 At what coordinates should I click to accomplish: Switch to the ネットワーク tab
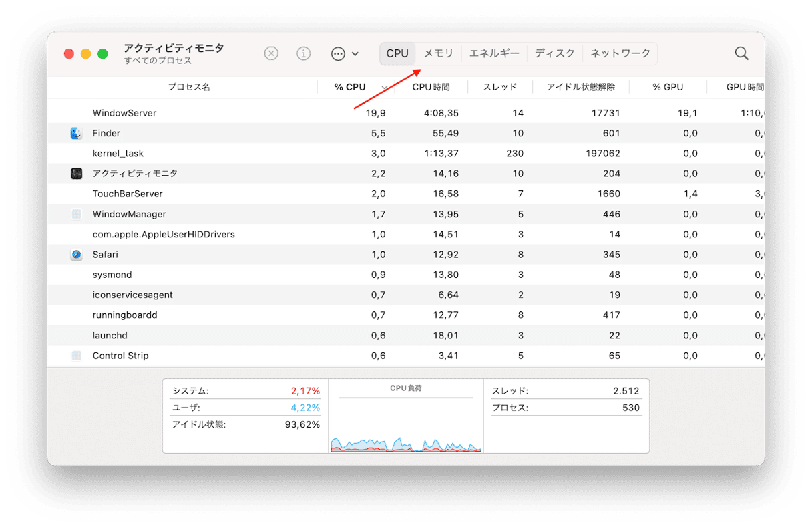(620, 53)
